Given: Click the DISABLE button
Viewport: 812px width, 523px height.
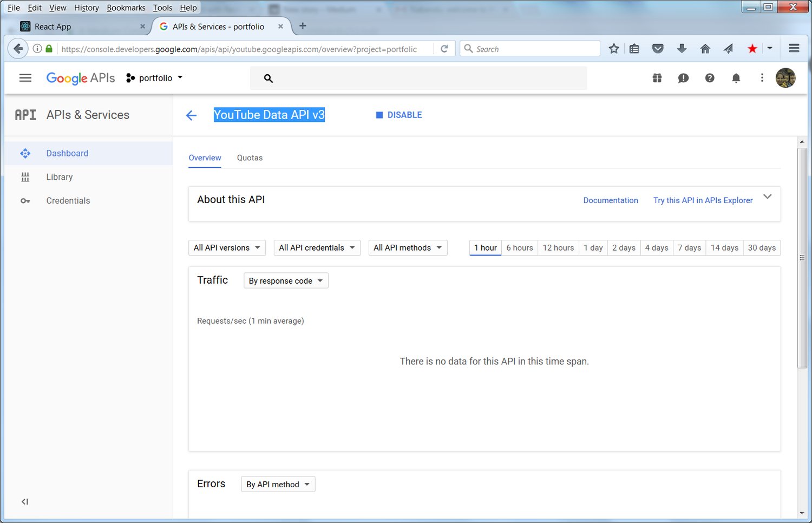Looking at the screenshot, I should coord(399,115).
